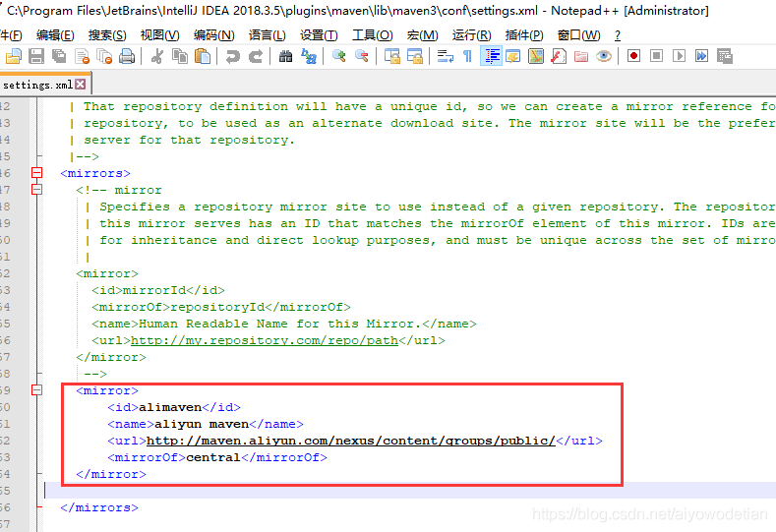Screen dimensions: 776x532
Task: Cut selection with the scissors icon
Action: coord(157,56)
